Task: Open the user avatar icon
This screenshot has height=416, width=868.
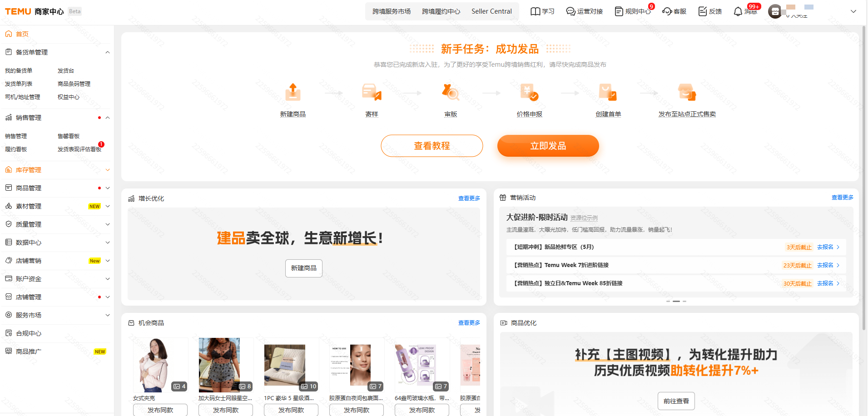Action: click(775, 11)
